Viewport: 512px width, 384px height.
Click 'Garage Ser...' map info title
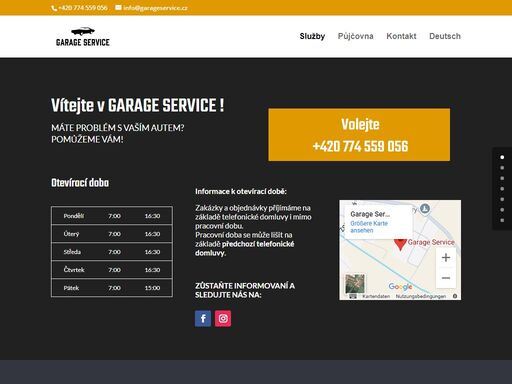(x=370, y=214)
